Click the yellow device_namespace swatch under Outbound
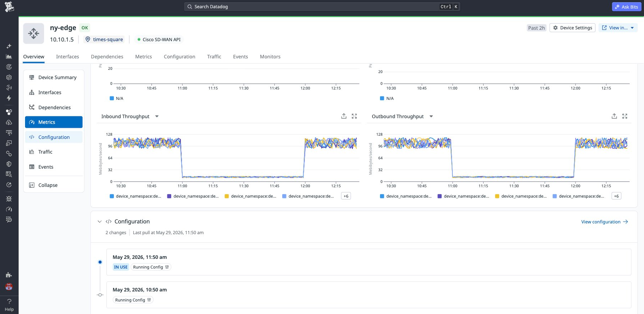 (x=497, y=196)
